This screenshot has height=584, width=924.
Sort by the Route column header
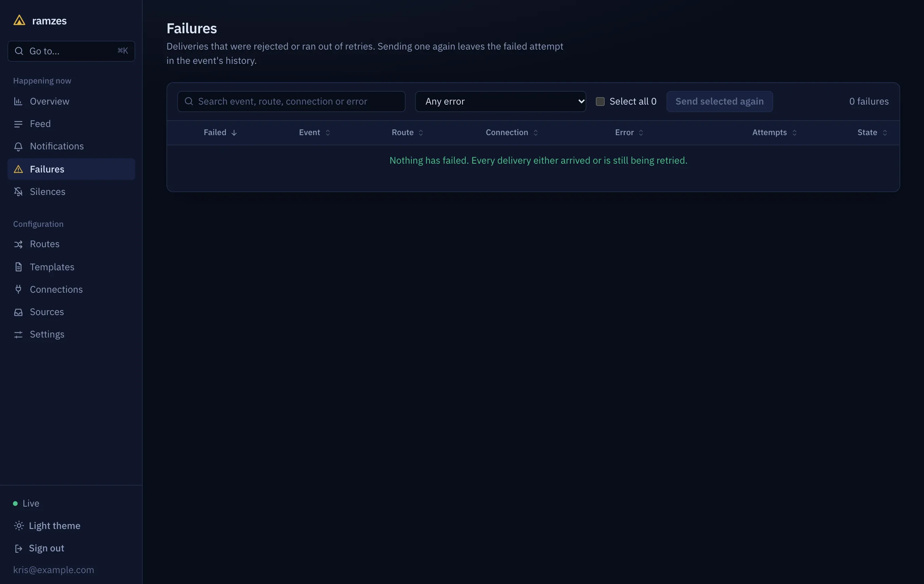408,132
